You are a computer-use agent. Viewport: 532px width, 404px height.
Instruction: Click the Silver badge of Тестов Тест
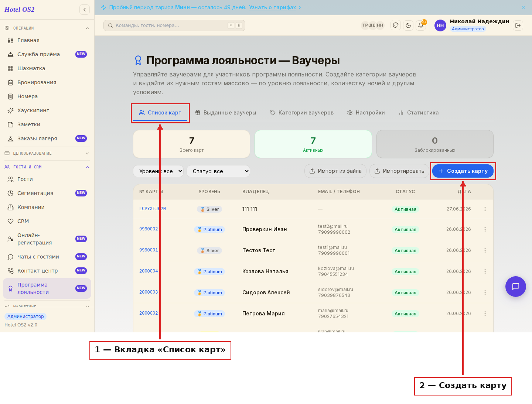pyautogui.click(x=209, y=251)
